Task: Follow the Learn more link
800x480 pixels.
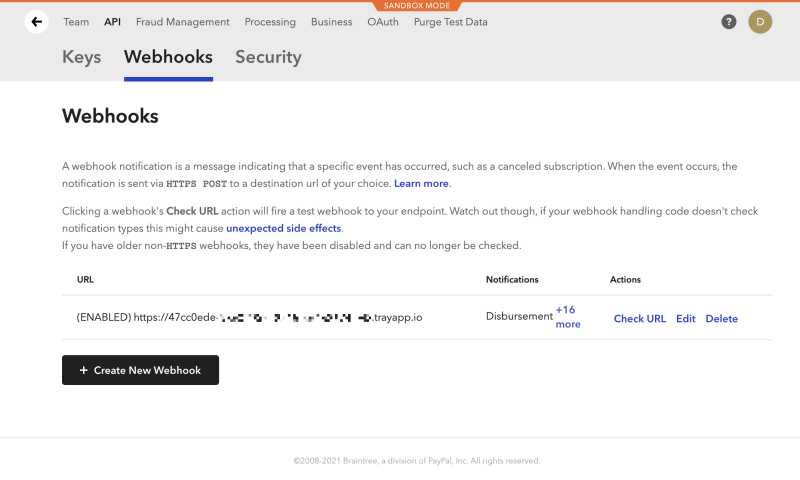Action: (x=421, y=184)
